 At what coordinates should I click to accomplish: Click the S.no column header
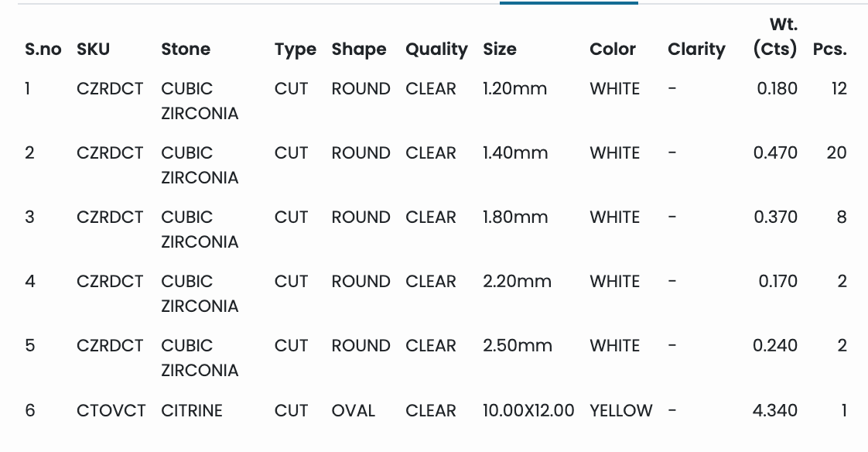(43, 50)
